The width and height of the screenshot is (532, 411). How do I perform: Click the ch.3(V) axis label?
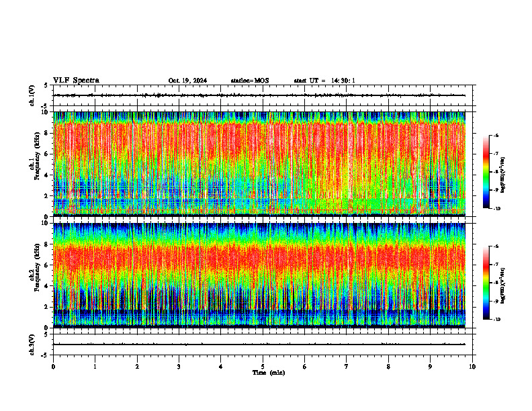[x=32, y=345]
